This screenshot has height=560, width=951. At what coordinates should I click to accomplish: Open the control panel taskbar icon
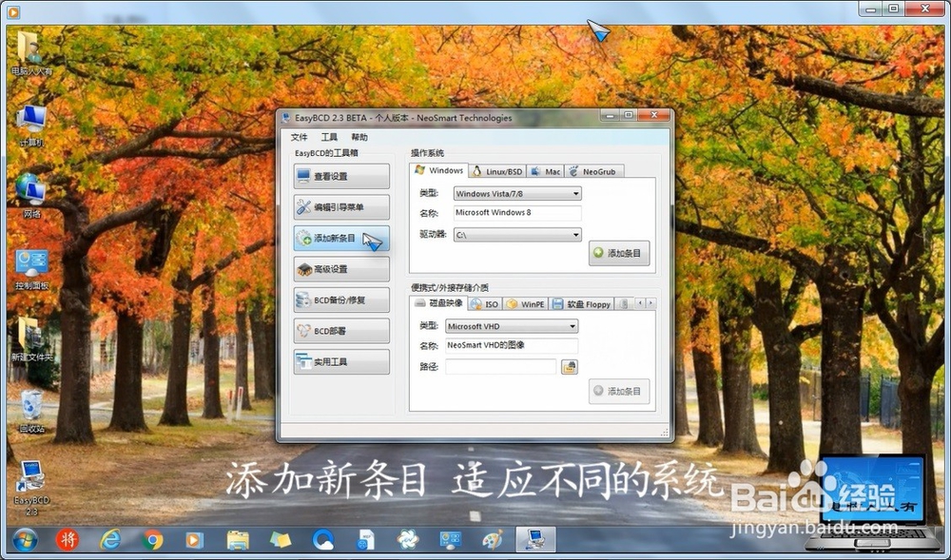pyautogui.click(x=451, y=539)
